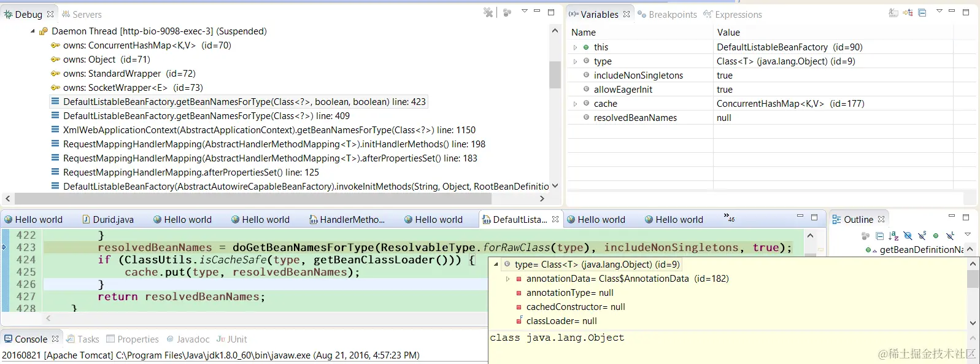Select RequestMappingHandlerMapping afterPropertiesSet() line 125 frame
The image size is (980, 364).
[185, 172]
